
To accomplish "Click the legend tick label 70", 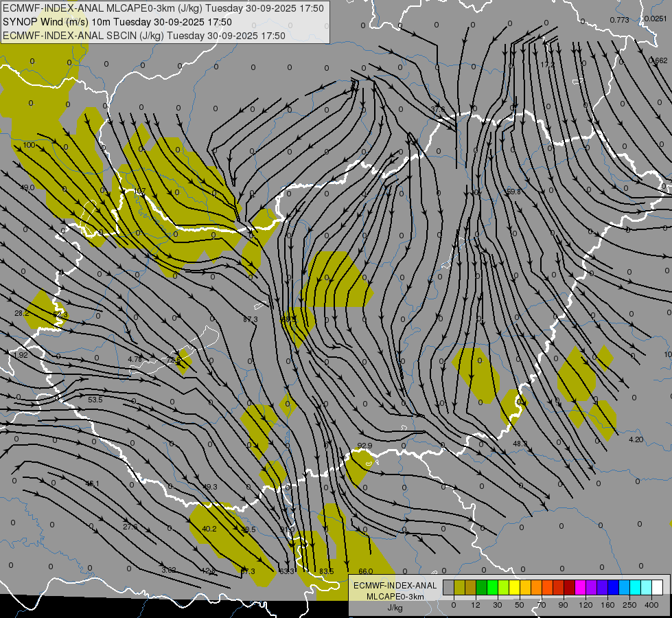I will coord(542,605).
